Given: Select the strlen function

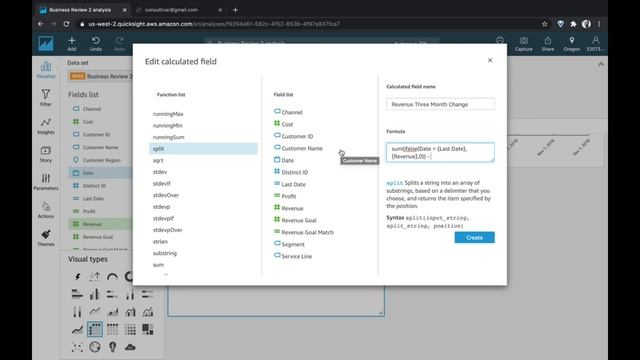Looking at the screenshot, I should click(160, 242).
